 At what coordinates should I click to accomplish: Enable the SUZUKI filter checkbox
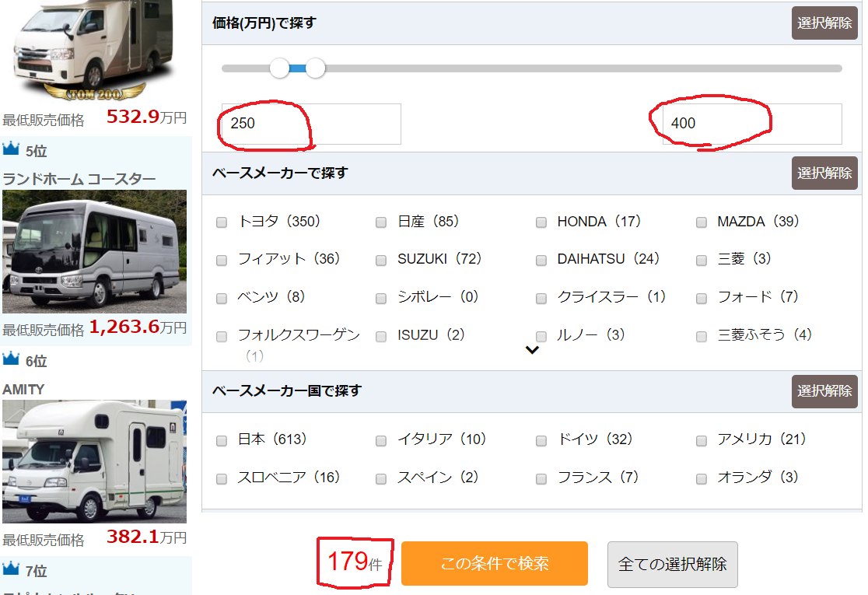[x=380, y=260]
